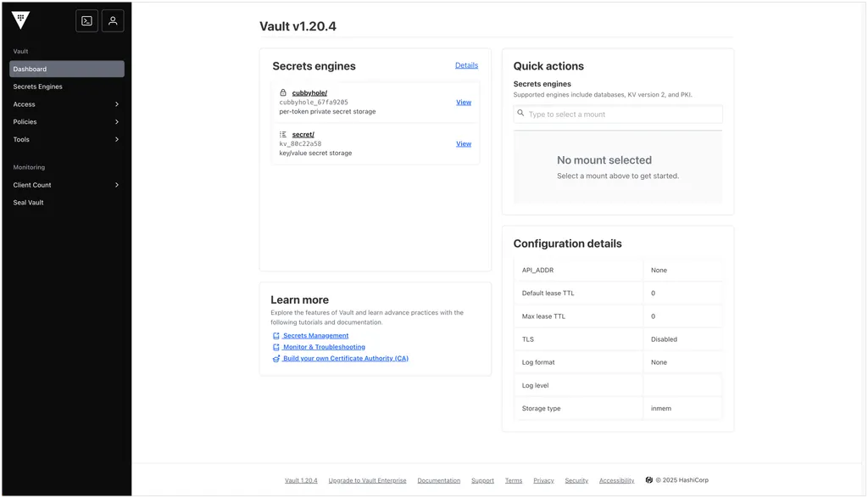The width and height of the screenshot is (868, 498).
Task: Click the Default lease TTL label
Action: point(548,294)
